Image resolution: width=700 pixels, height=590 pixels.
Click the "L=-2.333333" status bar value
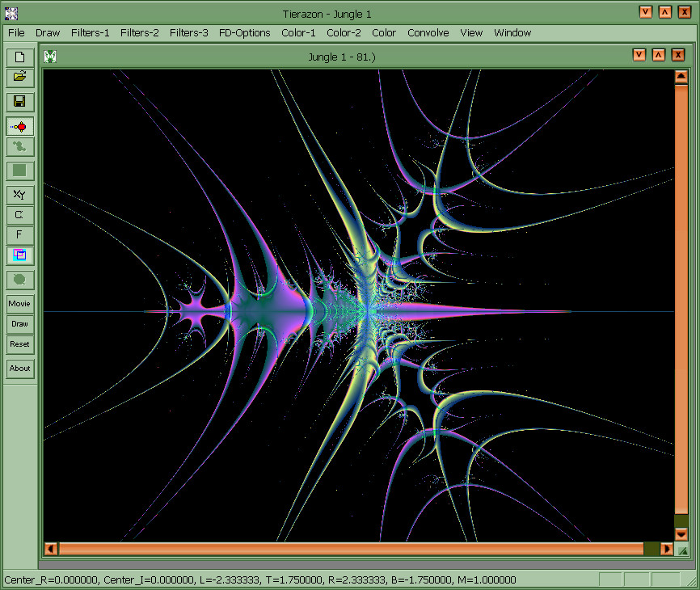click(230, 579)
